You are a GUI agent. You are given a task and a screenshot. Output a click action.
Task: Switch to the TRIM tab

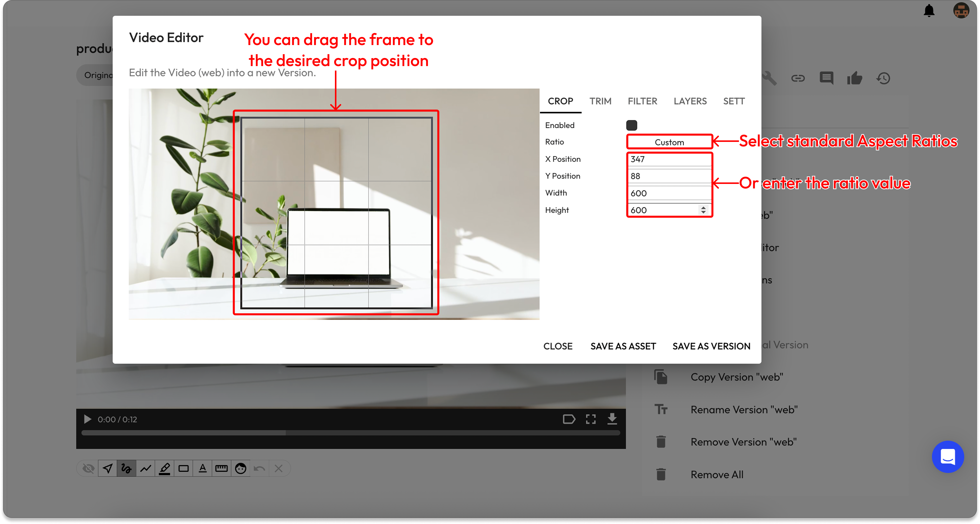tap(600, 101)
